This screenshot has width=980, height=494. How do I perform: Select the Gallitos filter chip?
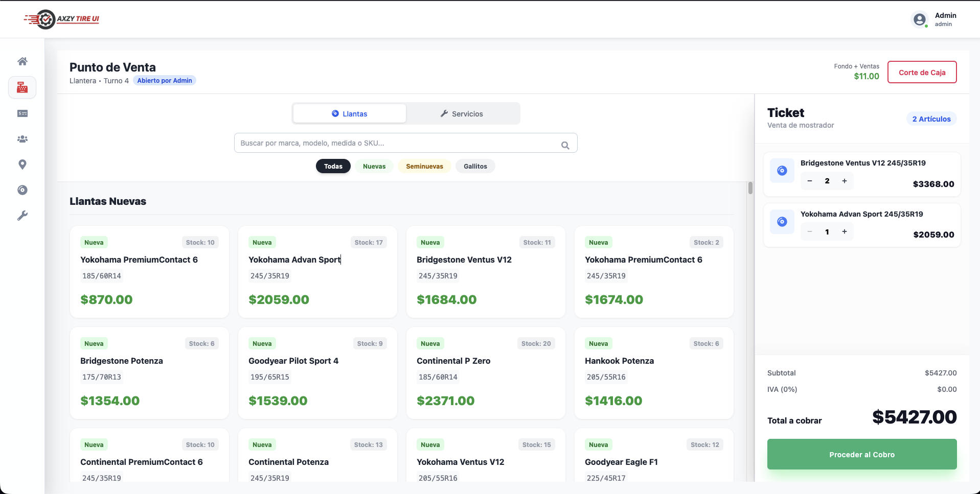pyautogui.click(x=475, y=167)
